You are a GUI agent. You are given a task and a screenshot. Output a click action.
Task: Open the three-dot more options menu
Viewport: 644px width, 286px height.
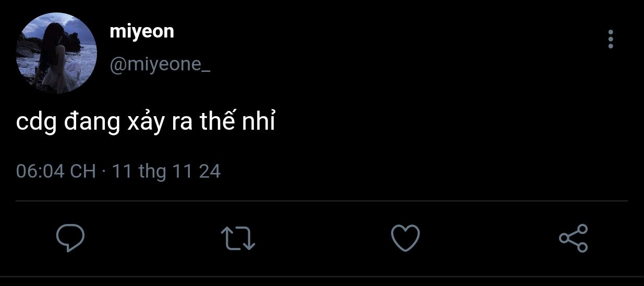pyautogui.click(x=611, y=40)
